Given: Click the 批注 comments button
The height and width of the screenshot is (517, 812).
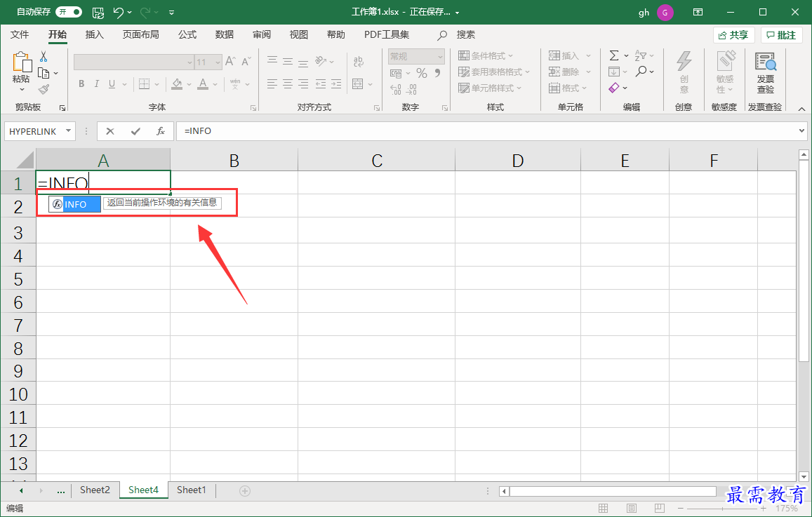Looking at the screenshot, I should (x=781, y=35).
